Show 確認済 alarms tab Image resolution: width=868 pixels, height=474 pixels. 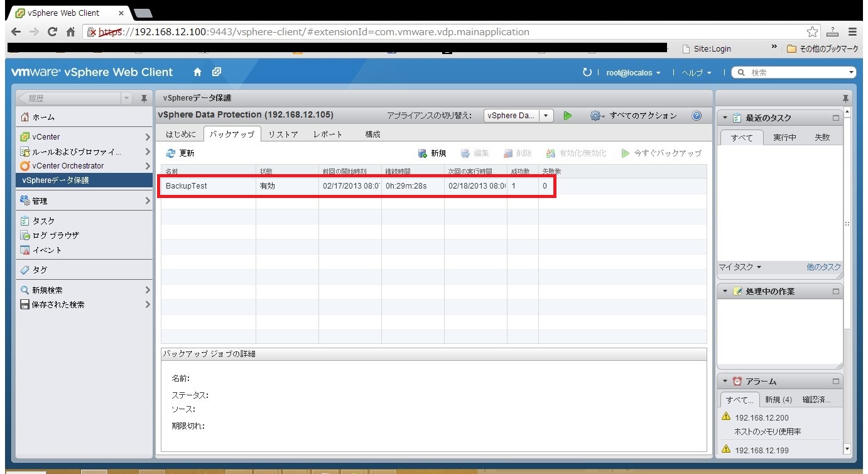(x=816, y=400)
